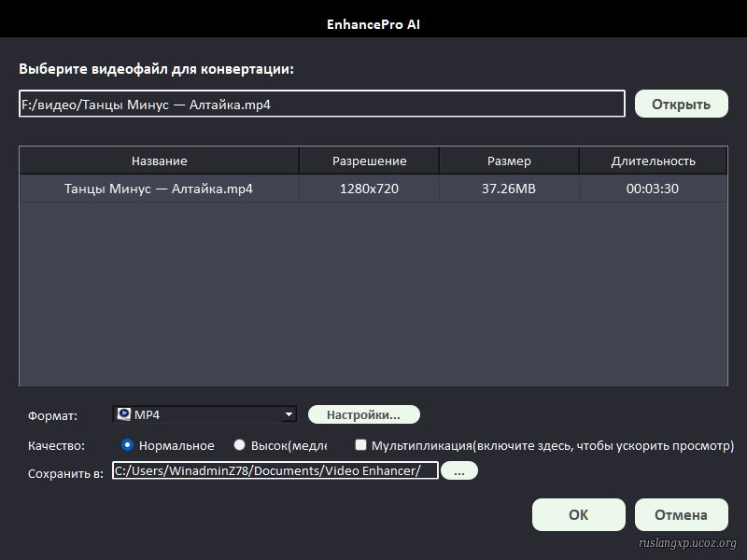Click the Открыть button
747x560 pixels.
[x=681, y=104]
